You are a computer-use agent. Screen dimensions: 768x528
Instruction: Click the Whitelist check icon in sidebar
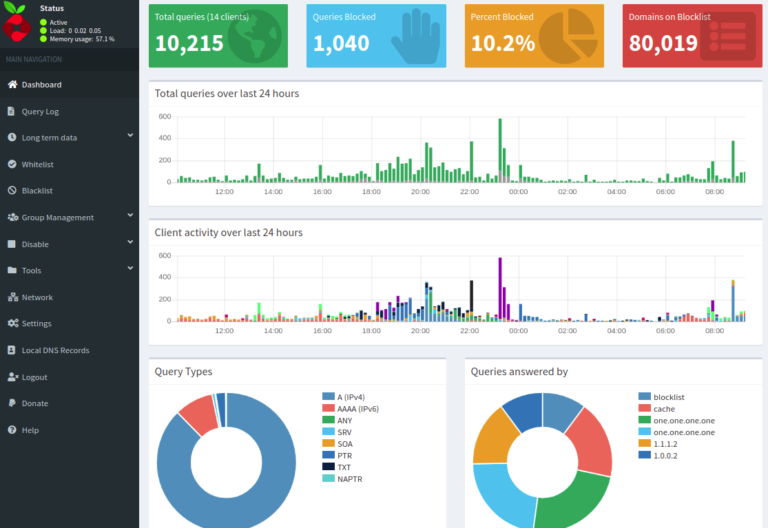coord(12,164)
